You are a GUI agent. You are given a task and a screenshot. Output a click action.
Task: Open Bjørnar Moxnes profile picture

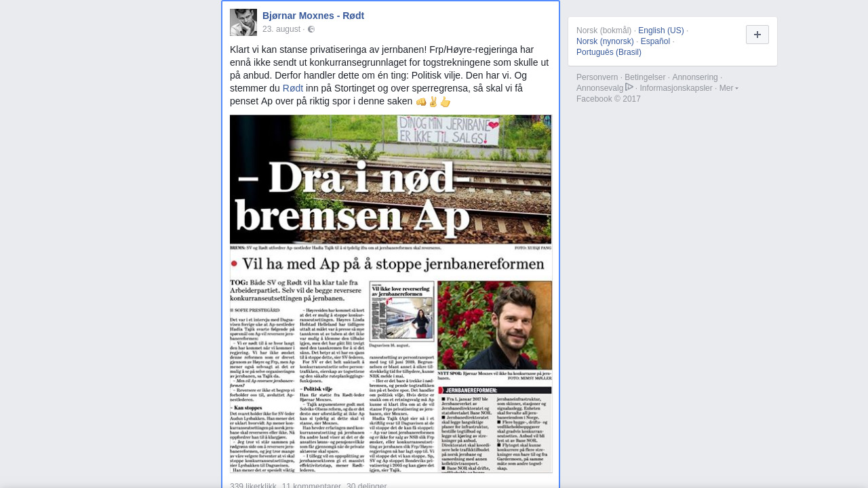click(x=243, y=22)
